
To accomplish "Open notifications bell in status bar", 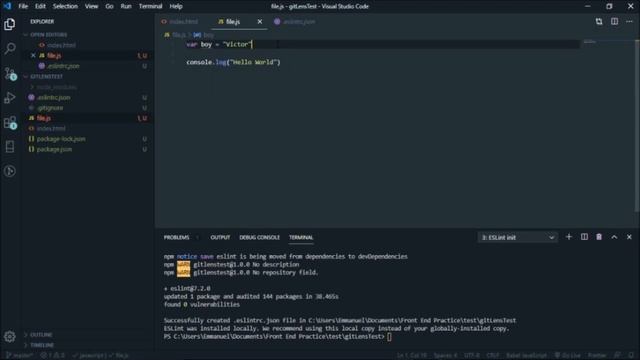I will click(631, 356).
